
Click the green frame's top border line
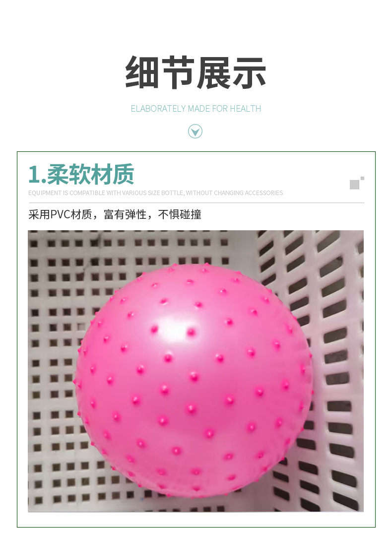tap(196, 152)
